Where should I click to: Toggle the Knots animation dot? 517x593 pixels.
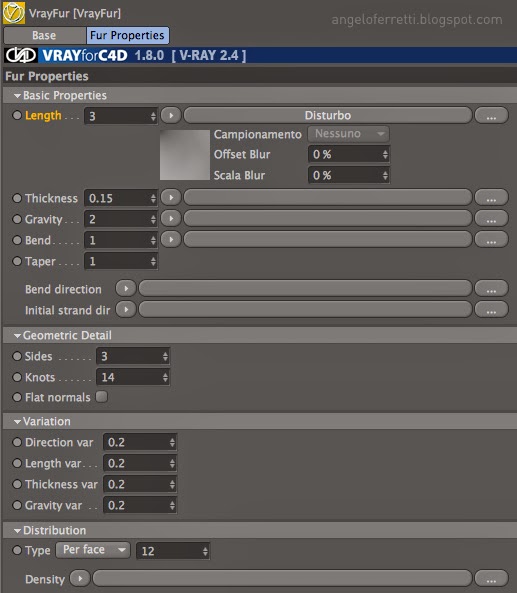[x=17, y=377]
